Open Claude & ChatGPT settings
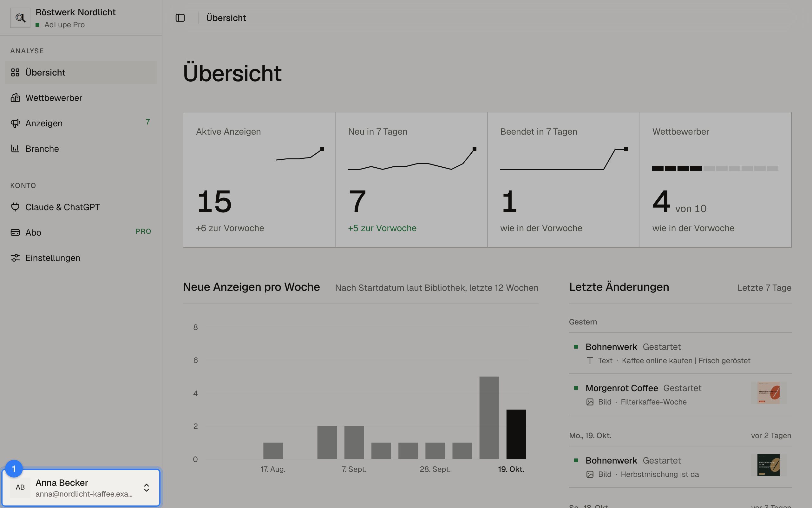Image resolution: width=812 pixels, height=508 pixels. pos(81,207)
